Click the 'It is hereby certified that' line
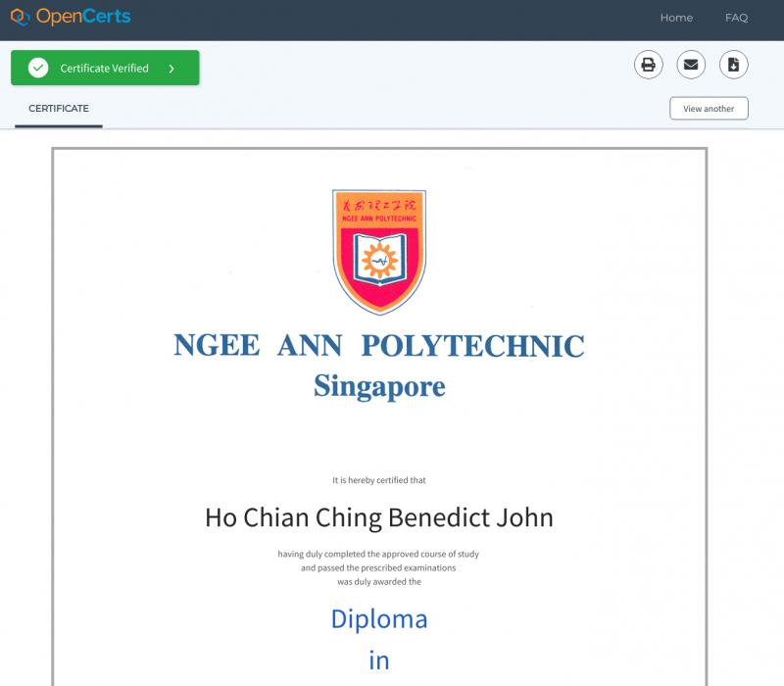 click(x=379, y=480)
